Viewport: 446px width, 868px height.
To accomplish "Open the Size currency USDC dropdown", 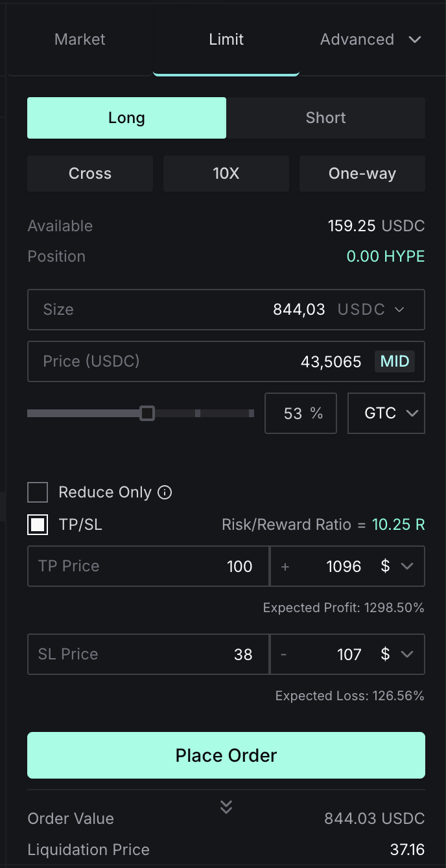I will click(x=371, y=310).
